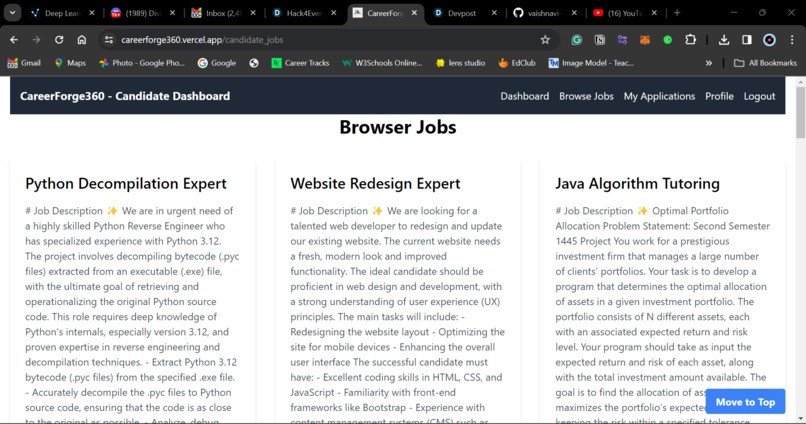Open a new browser tab
This screenshot has height=424, width=806.
pos(677,13)
